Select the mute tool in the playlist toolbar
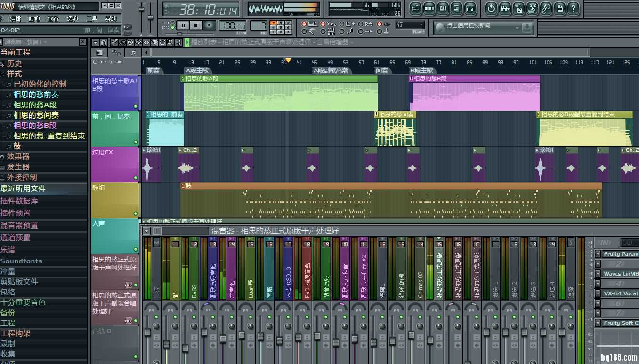The width and height of the screenshot is (639, 364). 138,42
